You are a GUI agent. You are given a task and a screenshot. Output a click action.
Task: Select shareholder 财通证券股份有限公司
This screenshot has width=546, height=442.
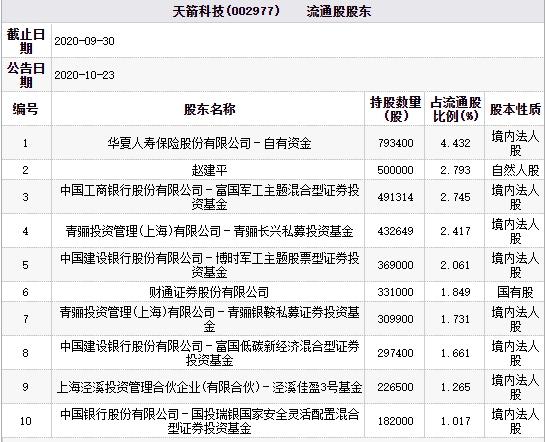tap(209, 292)
